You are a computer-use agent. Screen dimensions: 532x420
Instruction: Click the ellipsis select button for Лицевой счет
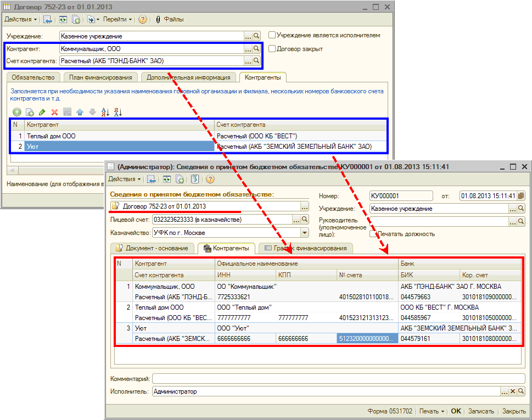coord(296,220)
